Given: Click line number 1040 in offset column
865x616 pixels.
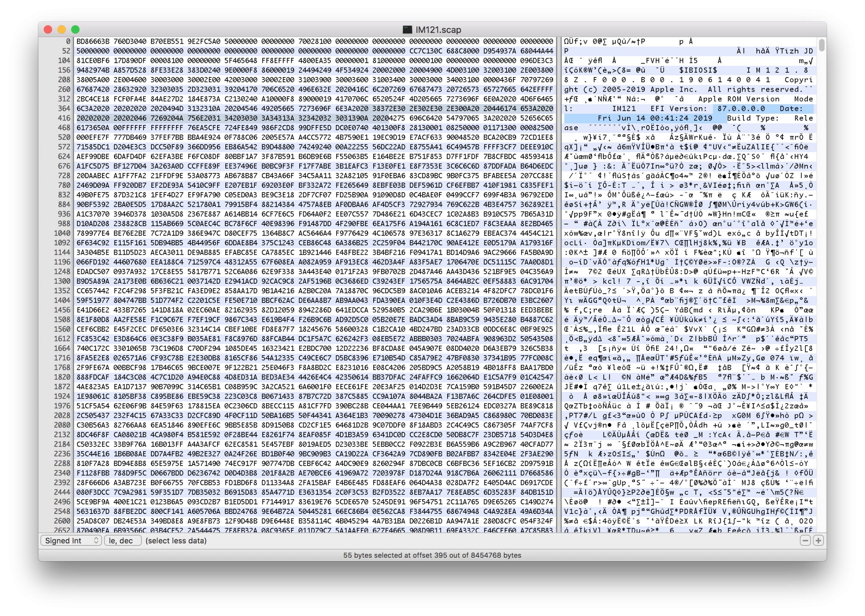Looking at the screenshot, I should [x=62, y=233].
